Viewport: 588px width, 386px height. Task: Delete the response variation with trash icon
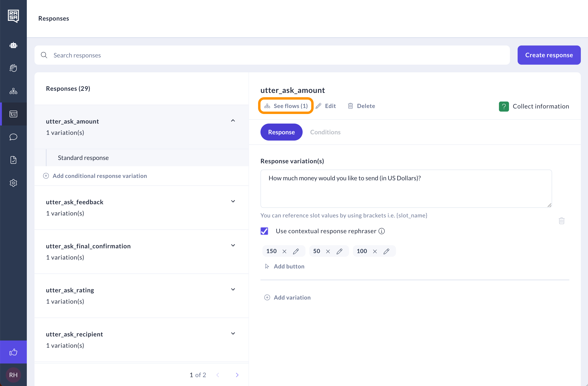point(561,221)
